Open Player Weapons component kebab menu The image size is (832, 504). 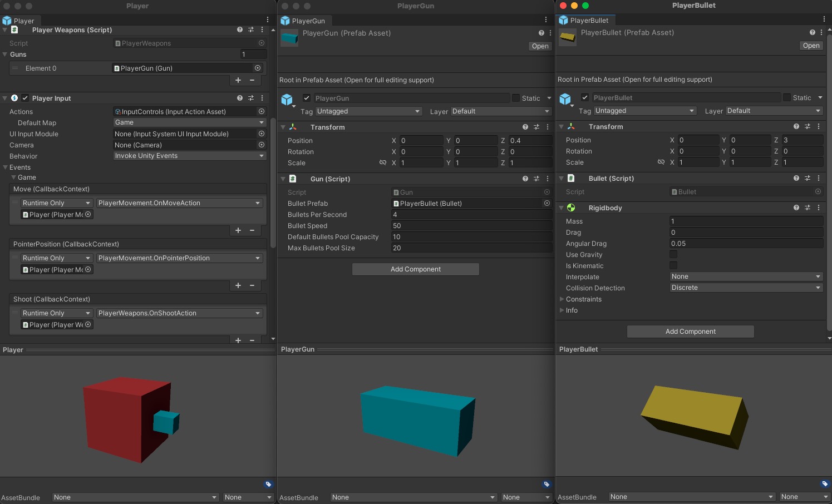(262, 30)
